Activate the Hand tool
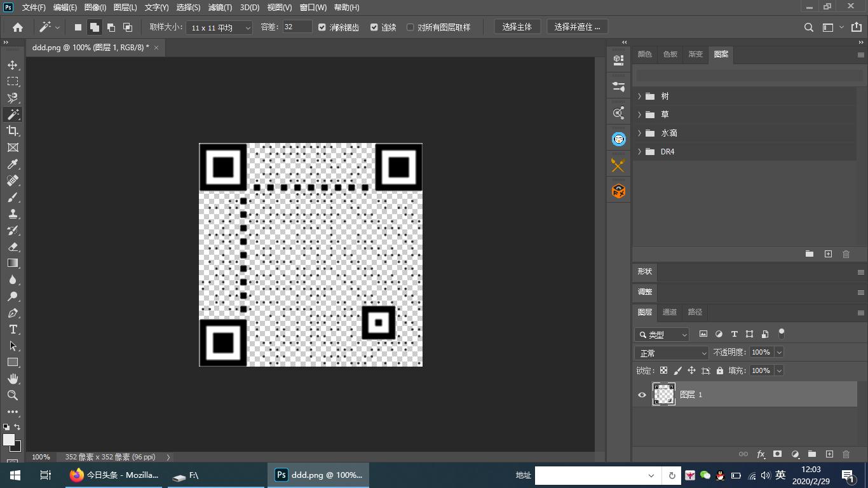The width and height of the screenshot is (868, 488). click(x=13, y=379)
